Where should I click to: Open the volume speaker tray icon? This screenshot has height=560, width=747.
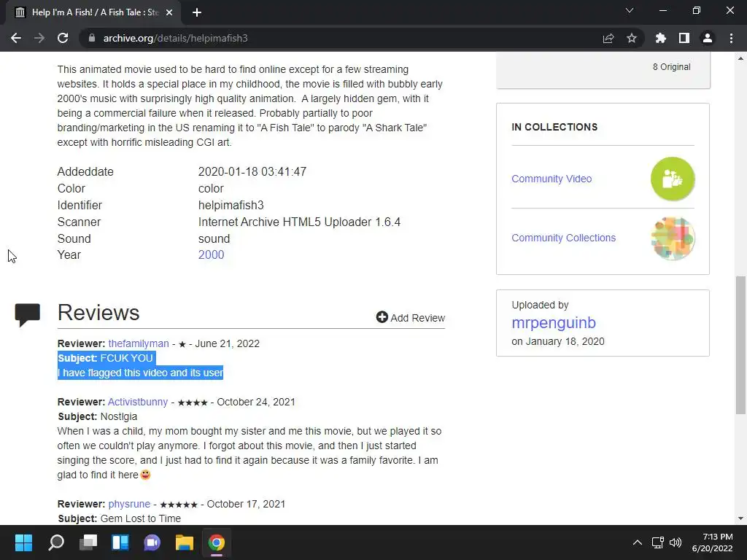675,542
